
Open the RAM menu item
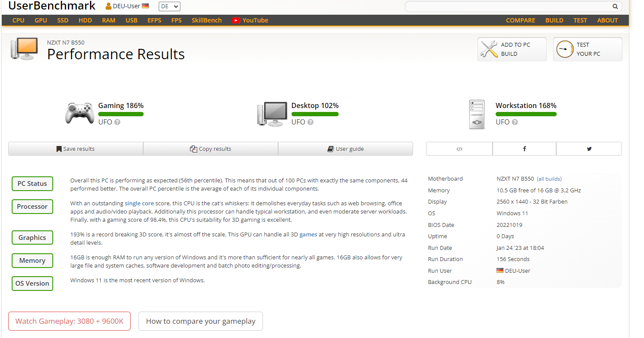[109, 20]
